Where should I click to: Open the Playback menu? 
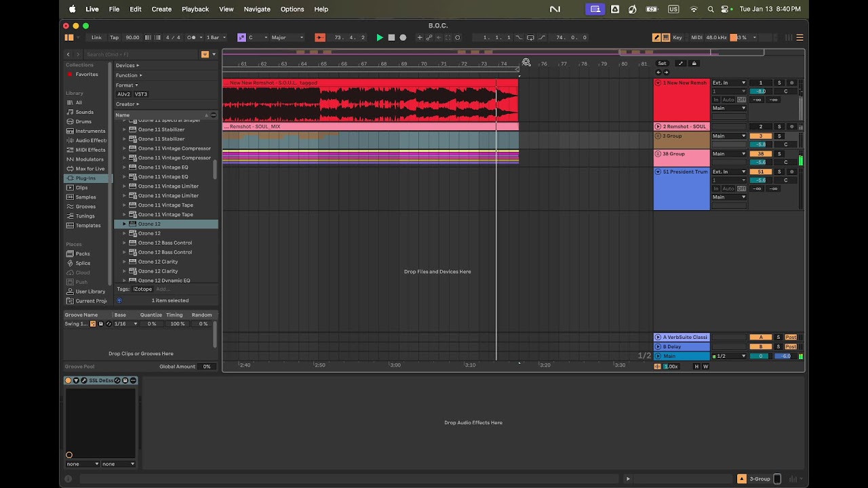pos(195,9)
